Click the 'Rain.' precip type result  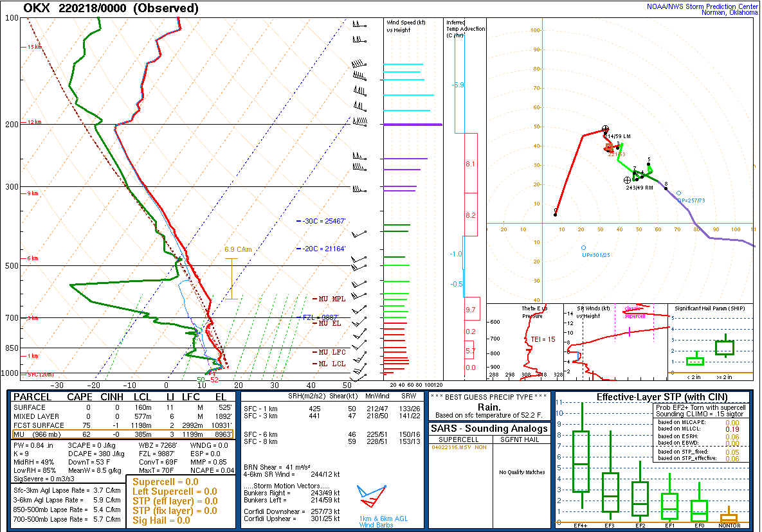(489, 407)
